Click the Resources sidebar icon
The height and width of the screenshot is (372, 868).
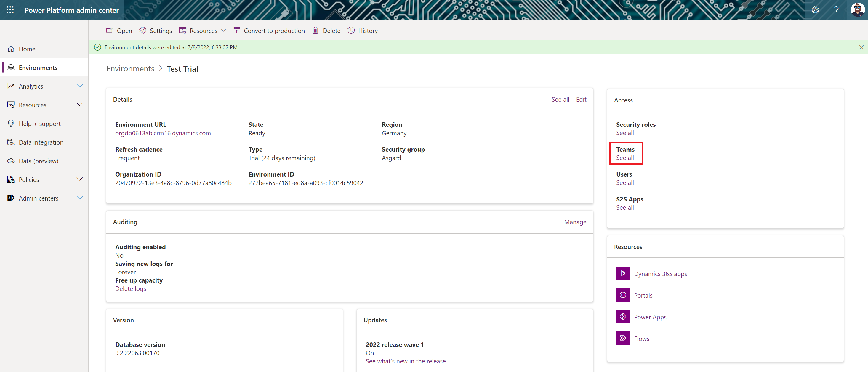(11, 105)
